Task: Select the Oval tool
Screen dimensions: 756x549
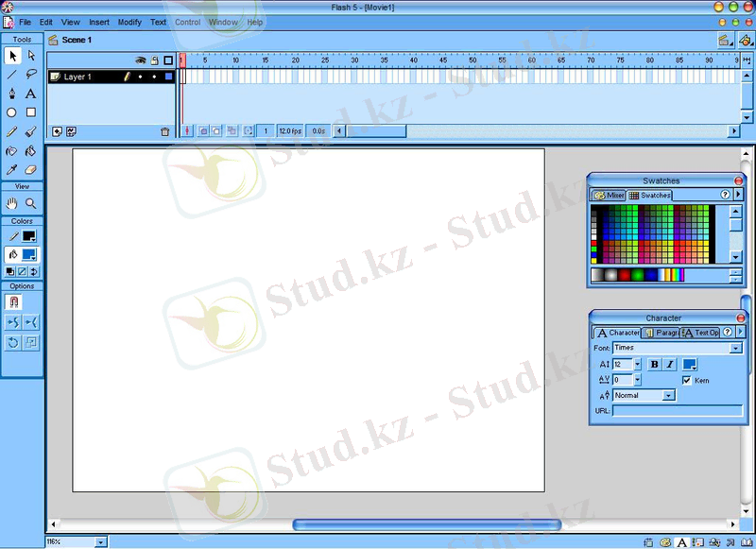Action: (12, 112)
